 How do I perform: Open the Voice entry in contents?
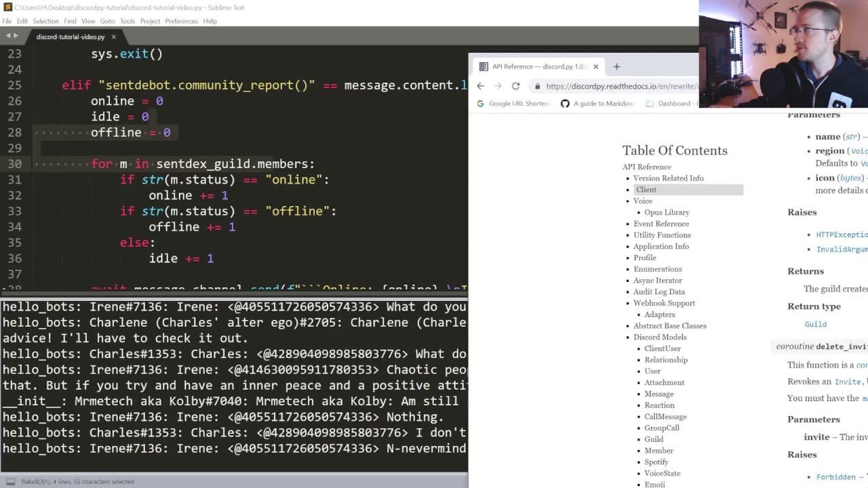[643, 201]
